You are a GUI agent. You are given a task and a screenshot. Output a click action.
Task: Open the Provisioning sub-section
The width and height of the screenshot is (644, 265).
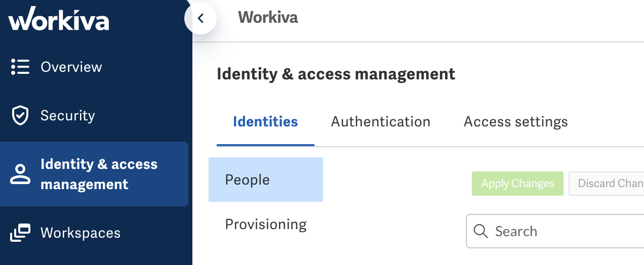pos(266,224)
